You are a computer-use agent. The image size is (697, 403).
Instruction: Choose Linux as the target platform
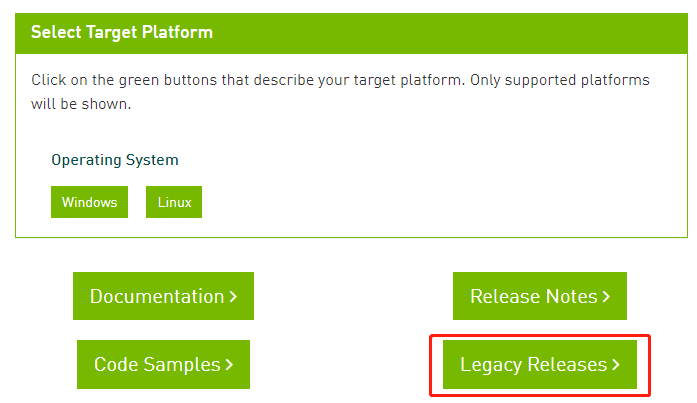(174, 202)
